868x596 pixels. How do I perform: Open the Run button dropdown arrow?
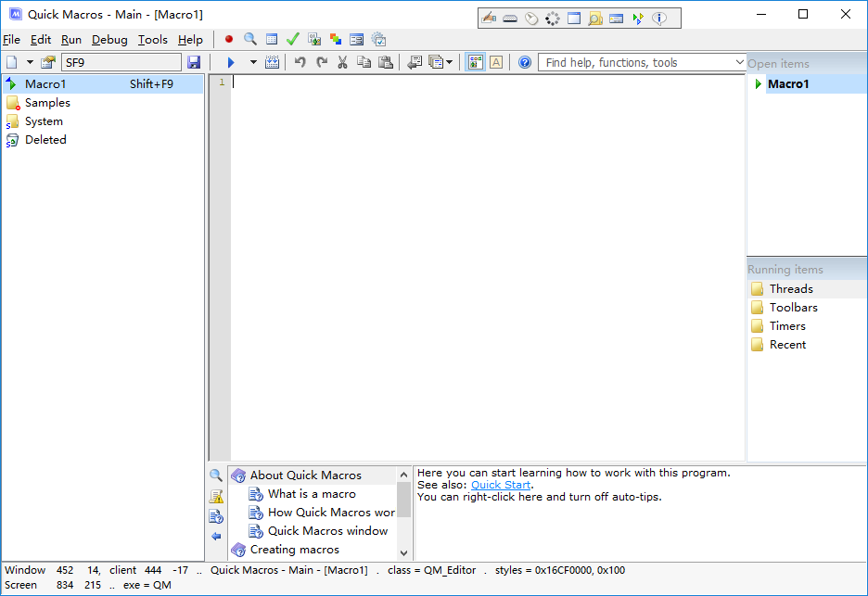pyautogui.click(x=252, y=62)
